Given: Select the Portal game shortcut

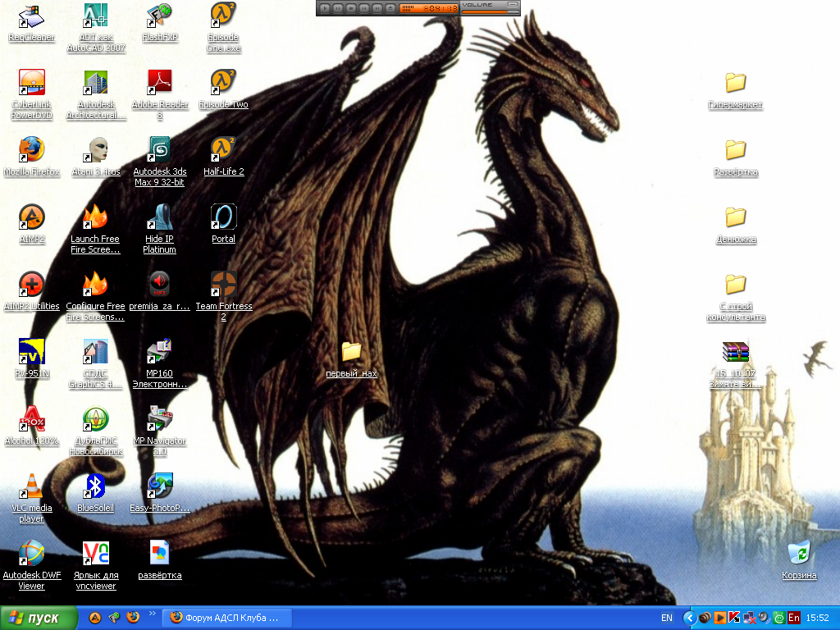Looking at the screenshot, I should tap(223, 217).
